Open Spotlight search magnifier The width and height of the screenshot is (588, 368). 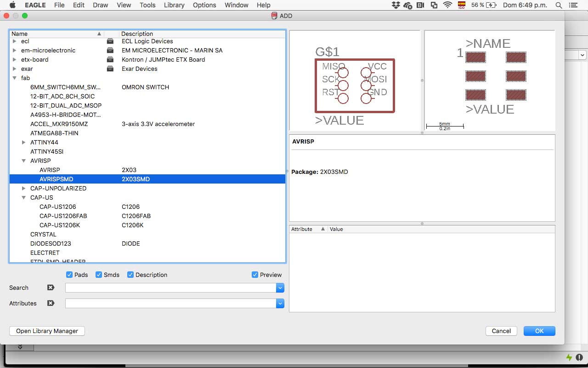point(559,5)
